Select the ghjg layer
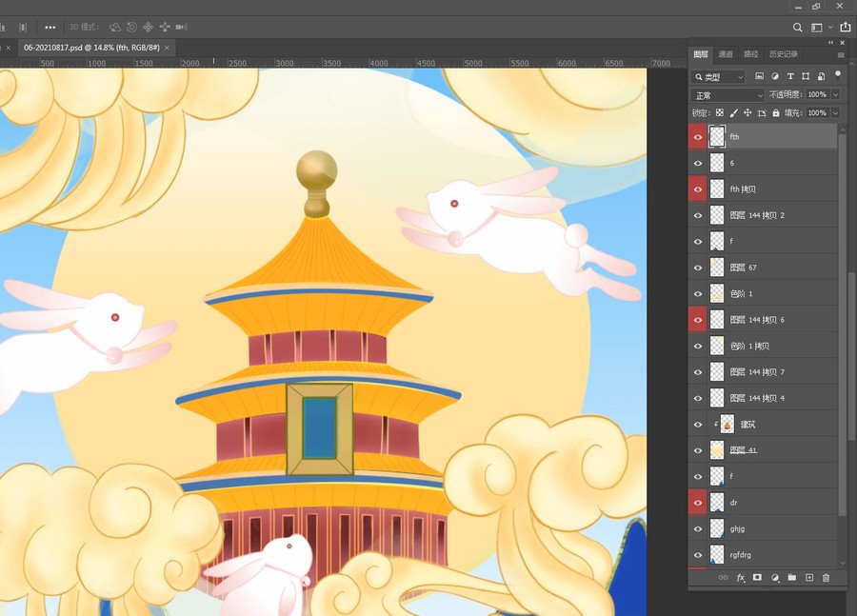 763,528
